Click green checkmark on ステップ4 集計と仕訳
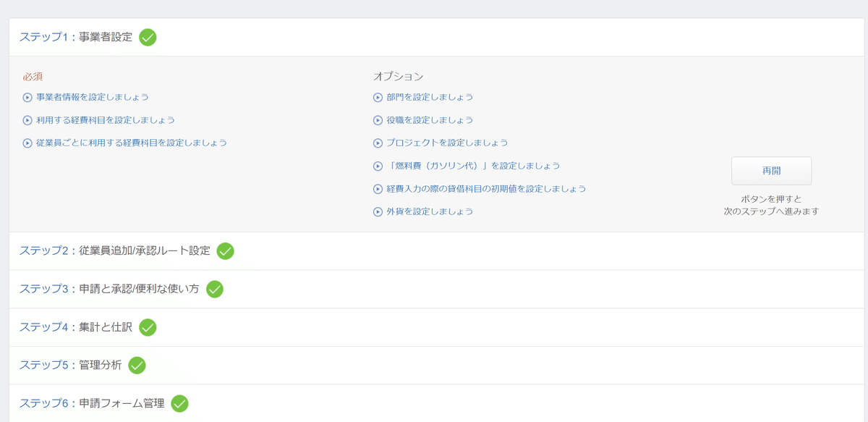The height and width of the screenshot is (422, 868). tap(148, 327)
